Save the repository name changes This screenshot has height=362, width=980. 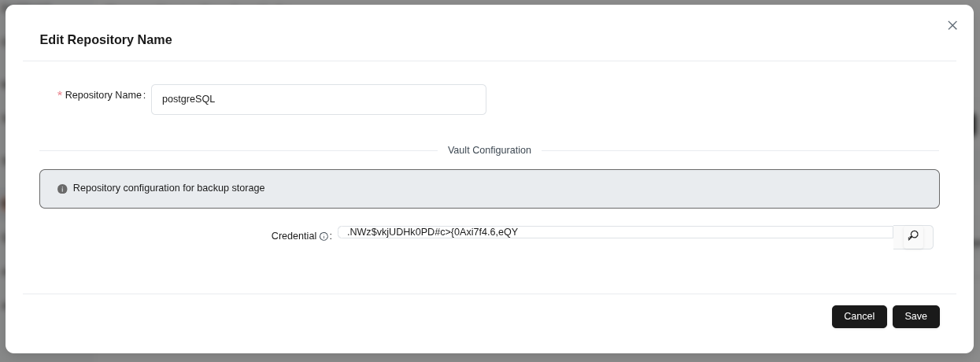(915, 316)
